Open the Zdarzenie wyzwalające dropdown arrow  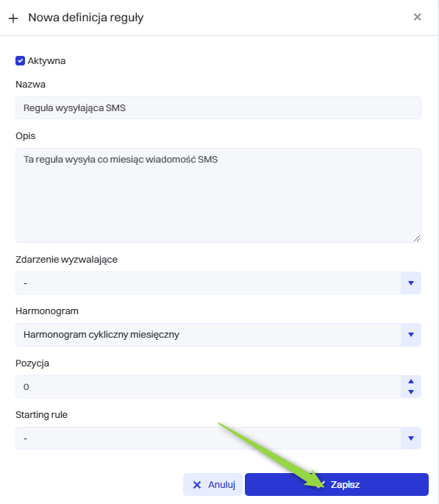[x=411, y=283]
